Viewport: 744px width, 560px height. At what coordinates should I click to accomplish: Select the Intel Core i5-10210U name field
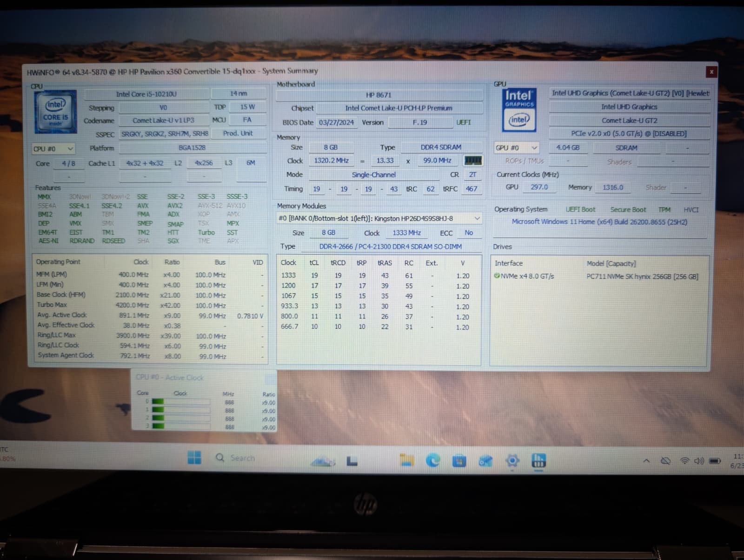click(x=146, y=94)
